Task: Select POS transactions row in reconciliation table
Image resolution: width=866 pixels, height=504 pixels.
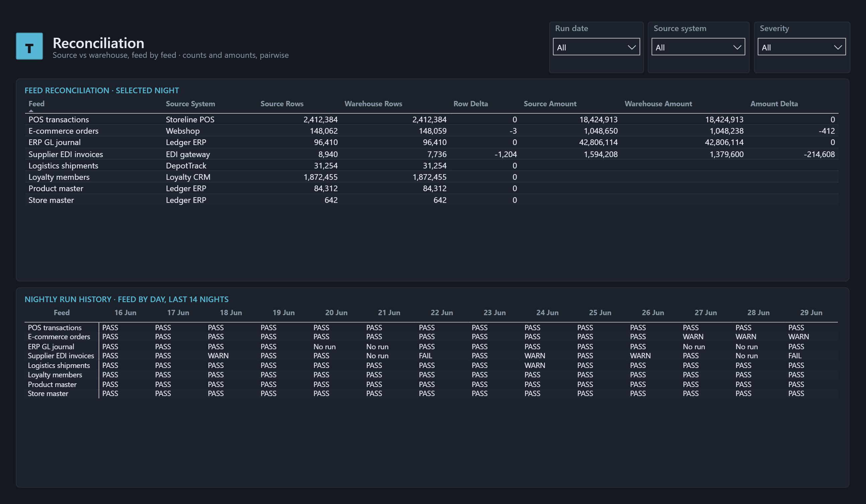Action: (432, 120)
